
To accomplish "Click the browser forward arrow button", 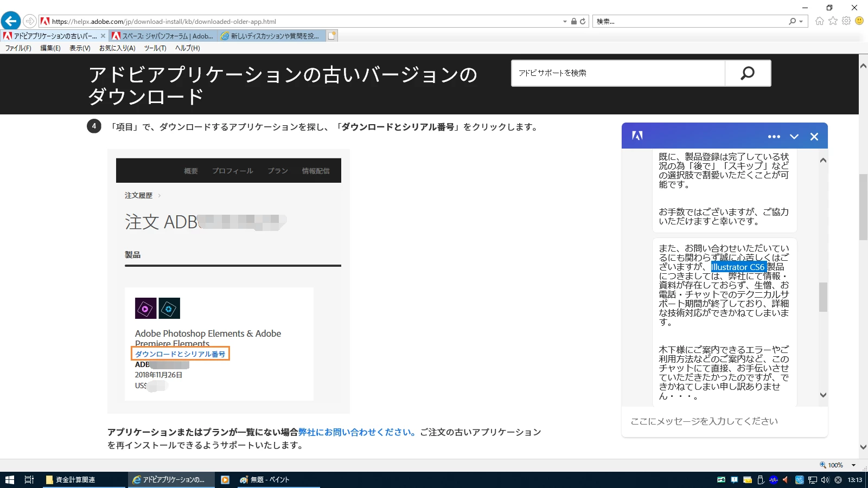I will coord(30,21).
